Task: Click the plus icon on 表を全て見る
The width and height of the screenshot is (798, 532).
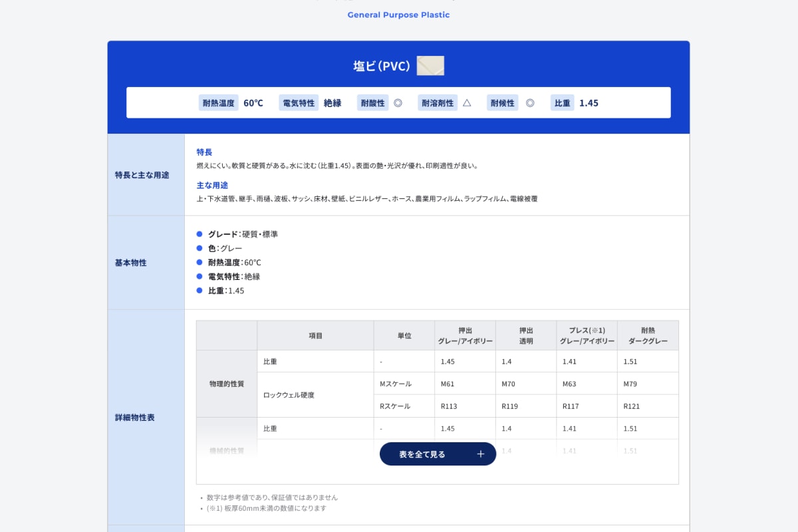Action: [x=481, y=454]
